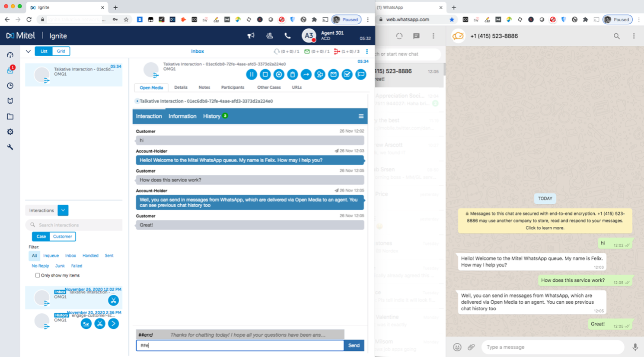This screenshot has height=357, width=644.
Task: Click the envelope email action button
Action: click(x=333, y=74)
